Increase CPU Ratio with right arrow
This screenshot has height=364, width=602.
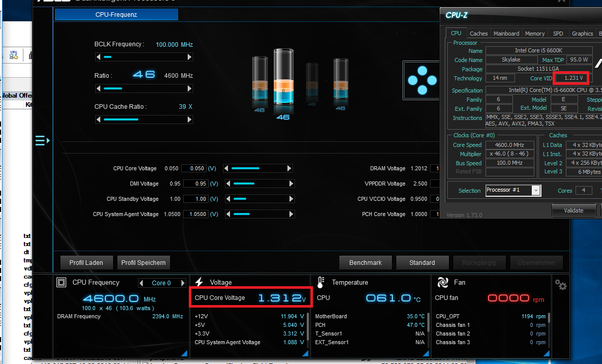(x=189, y=88)
